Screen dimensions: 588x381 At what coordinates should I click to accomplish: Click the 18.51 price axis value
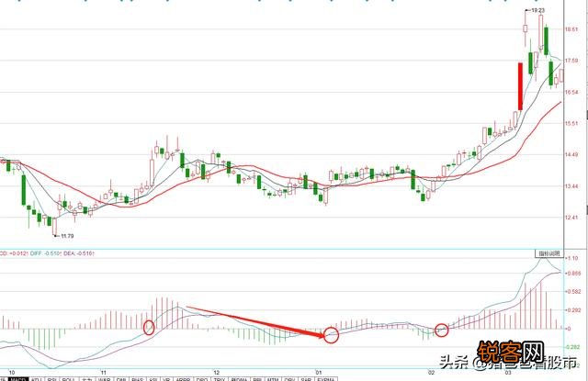coord(571,29)
